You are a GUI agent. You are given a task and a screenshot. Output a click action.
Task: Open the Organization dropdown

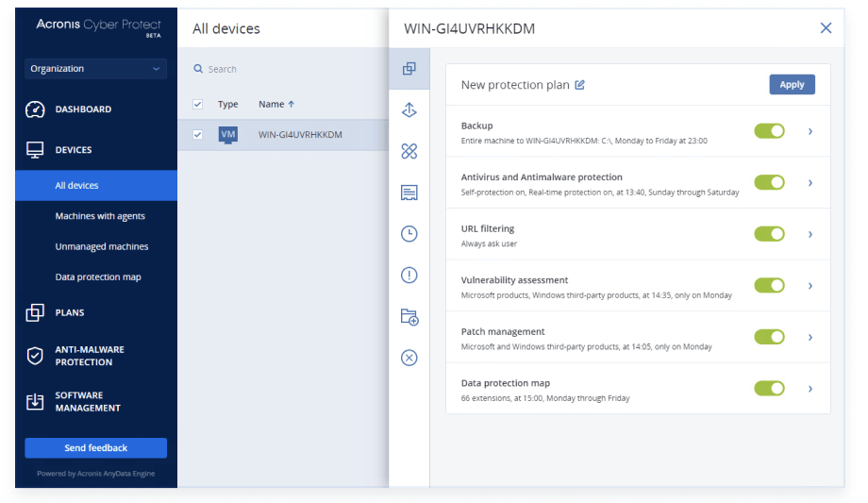[96, 69]
